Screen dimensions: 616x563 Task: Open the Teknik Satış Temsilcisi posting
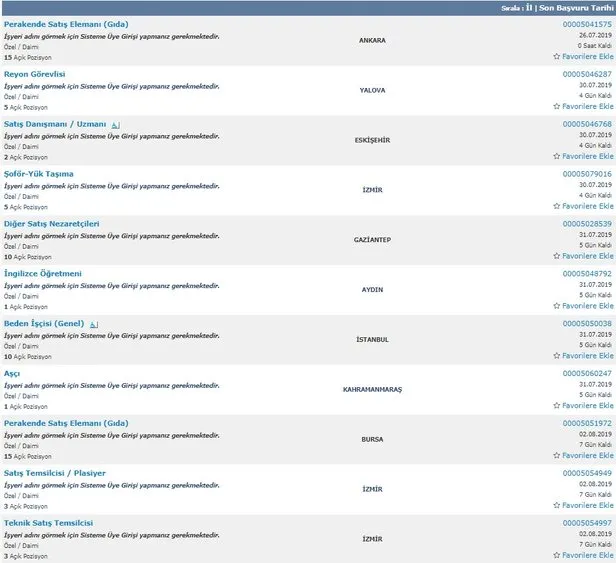coord(49,523)
